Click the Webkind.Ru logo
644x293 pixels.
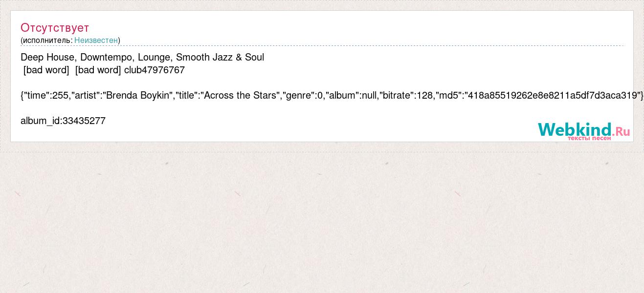pos(584,130)
